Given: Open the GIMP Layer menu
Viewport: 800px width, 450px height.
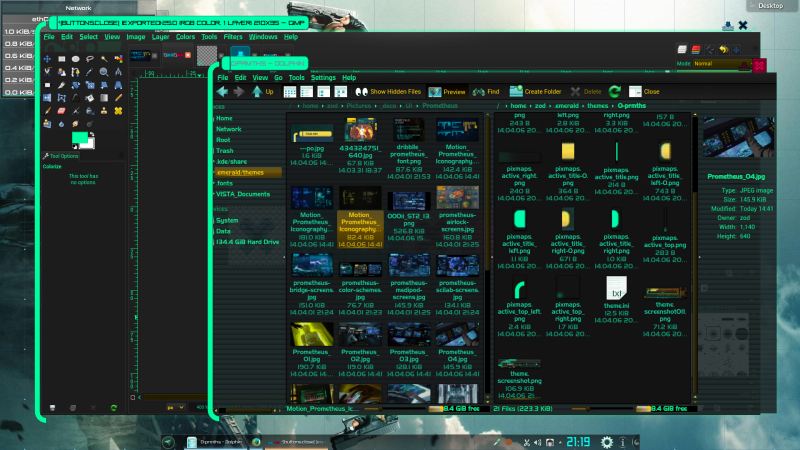Looking at the screenshot, I should [x=160, y=37].
